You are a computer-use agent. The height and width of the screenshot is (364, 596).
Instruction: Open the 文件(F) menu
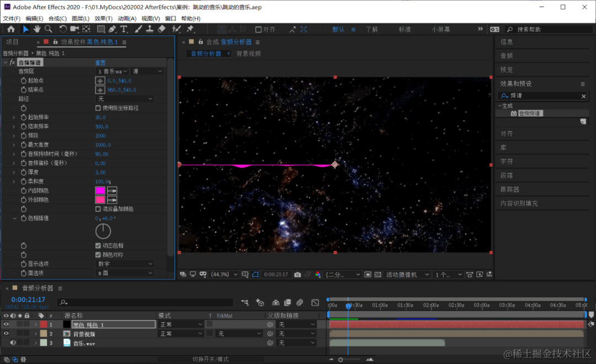(x=12, y=18)
